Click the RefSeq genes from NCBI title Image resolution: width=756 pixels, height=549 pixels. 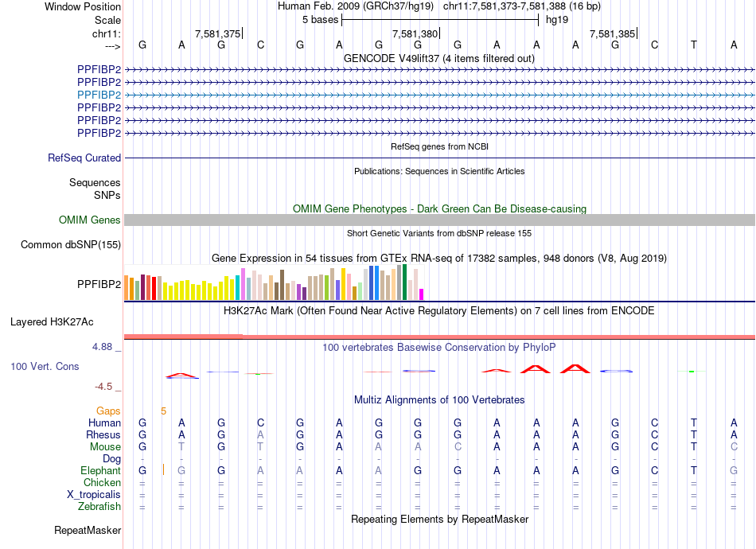[439, 146]
